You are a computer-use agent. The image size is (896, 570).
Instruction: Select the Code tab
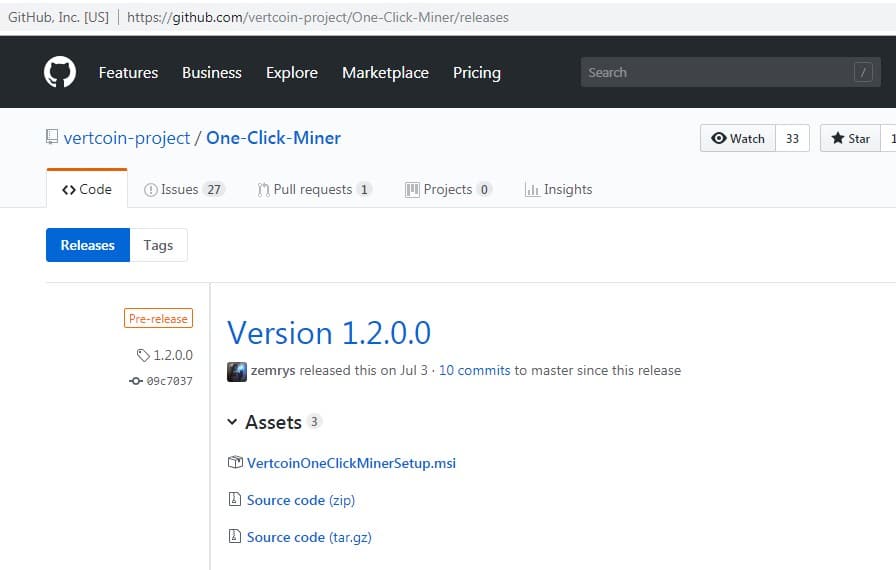87,189
